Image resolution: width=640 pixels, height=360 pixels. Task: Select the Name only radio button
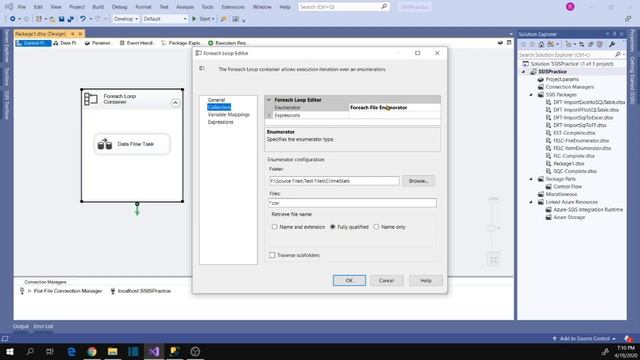click(376, 227)
